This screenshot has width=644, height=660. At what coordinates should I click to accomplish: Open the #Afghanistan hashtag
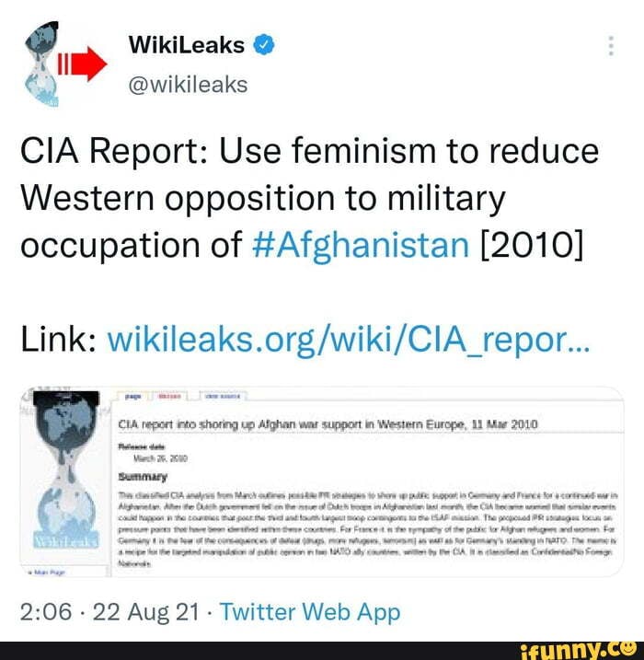coord(360,245)
